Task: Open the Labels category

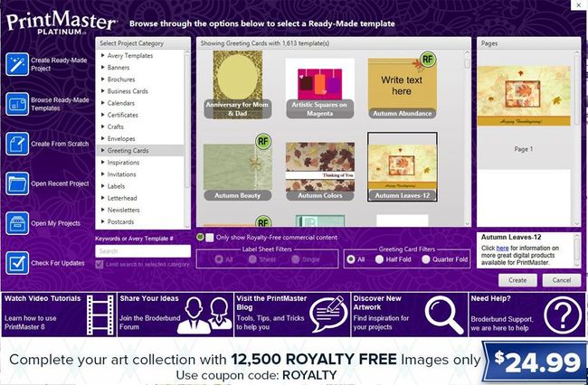Action: click(117, 186)
